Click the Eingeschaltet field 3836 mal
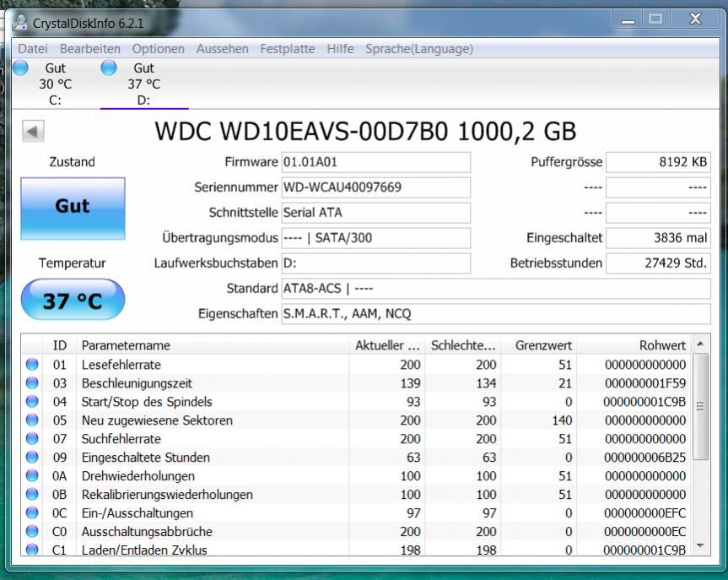The image size is (728, 580). click(658, 238)
